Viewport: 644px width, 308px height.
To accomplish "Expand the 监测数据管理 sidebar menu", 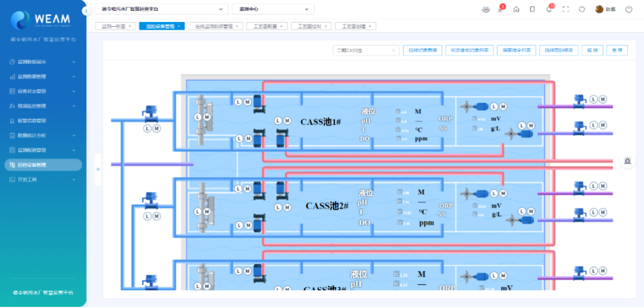I will [x=43, y=77].
